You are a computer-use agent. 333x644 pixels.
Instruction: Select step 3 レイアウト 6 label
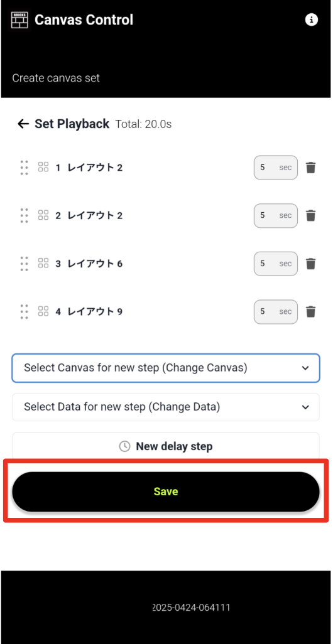point(89,264)
